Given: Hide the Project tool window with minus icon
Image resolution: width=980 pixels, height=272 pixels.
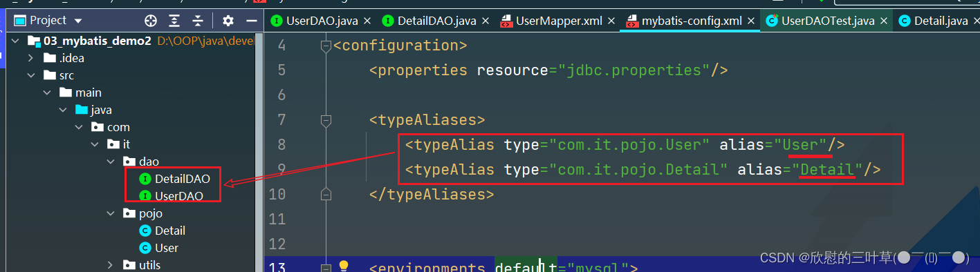Looking at the screenshot, I should 252,21.
